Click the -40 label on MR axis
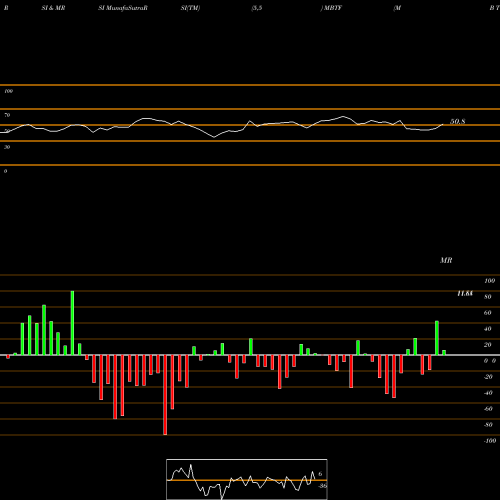The image size is (500, 500). [x=488, y=393]
